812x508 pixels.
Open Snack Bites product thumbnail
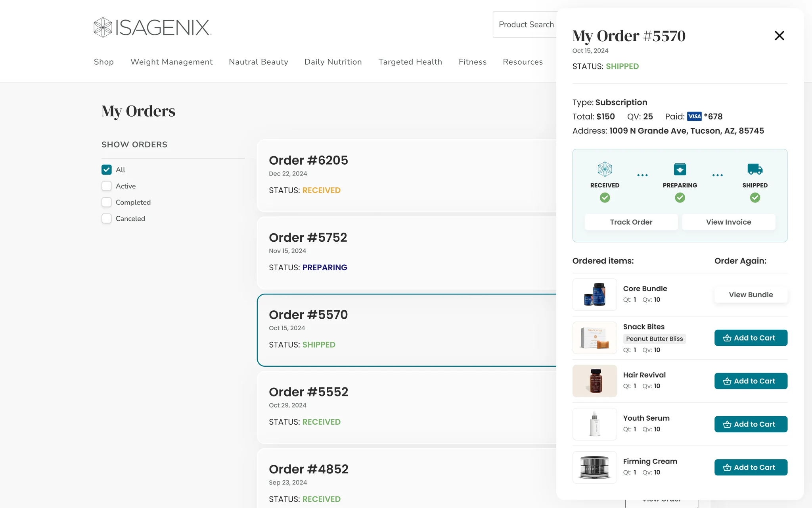[x=594, y=338]
